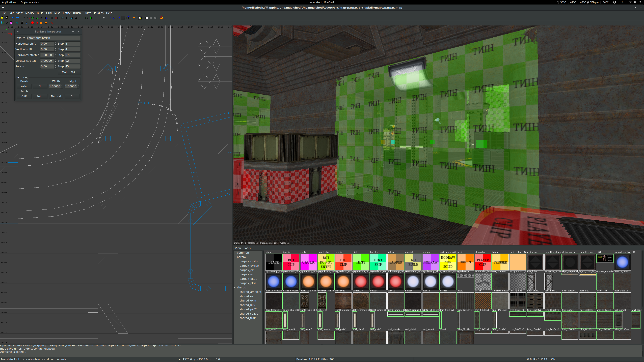Toggle the grey checkerboard toolbar icon
The width and height of the screenshot is (644, 362).
155,18
